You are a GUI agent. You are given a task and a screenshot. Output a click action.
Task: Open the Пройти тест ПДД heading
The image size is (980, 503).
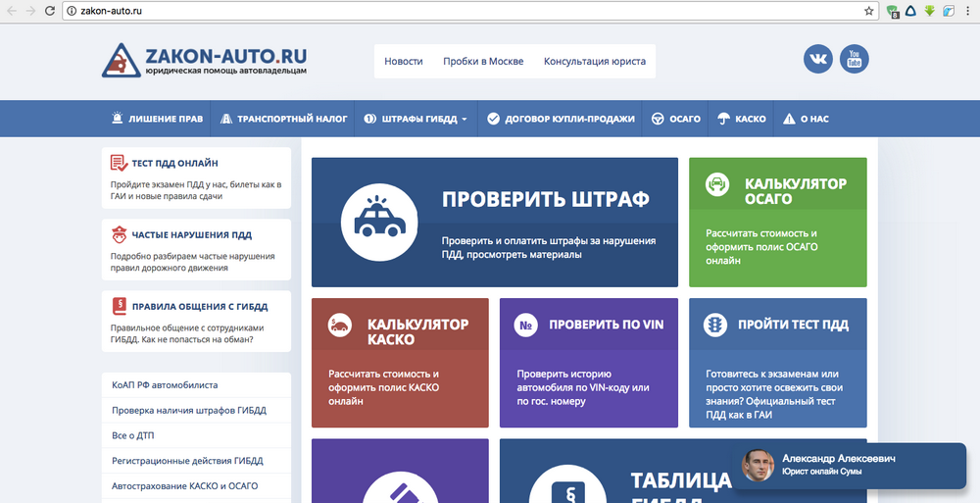[793, 325]
